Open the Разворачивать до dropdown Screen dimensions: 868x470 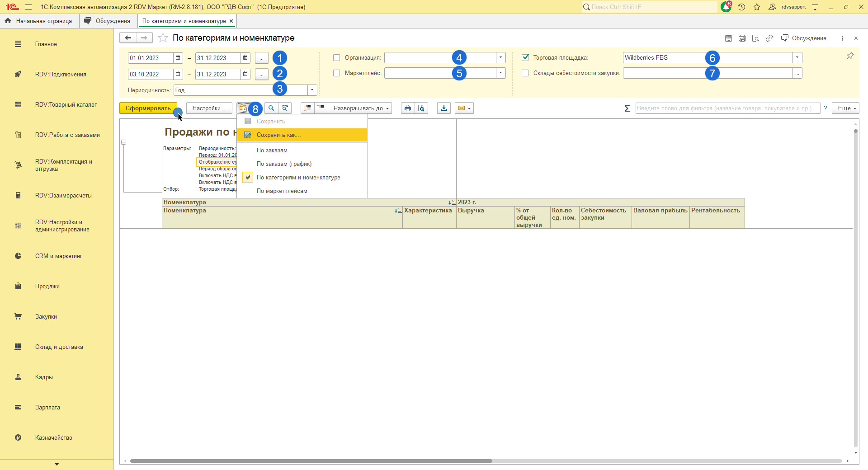coord(360,108)
